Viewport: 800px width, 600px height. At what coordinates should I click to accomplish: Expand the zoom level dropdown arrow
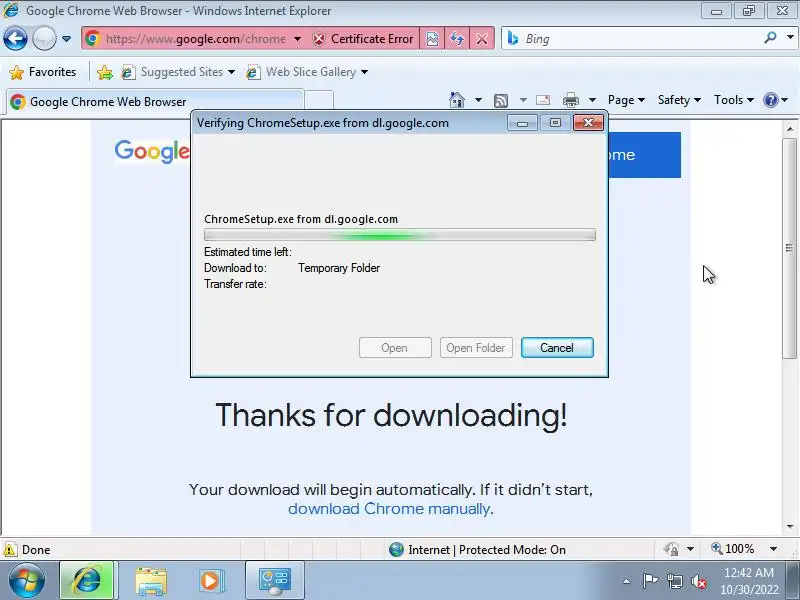[773, 549]
